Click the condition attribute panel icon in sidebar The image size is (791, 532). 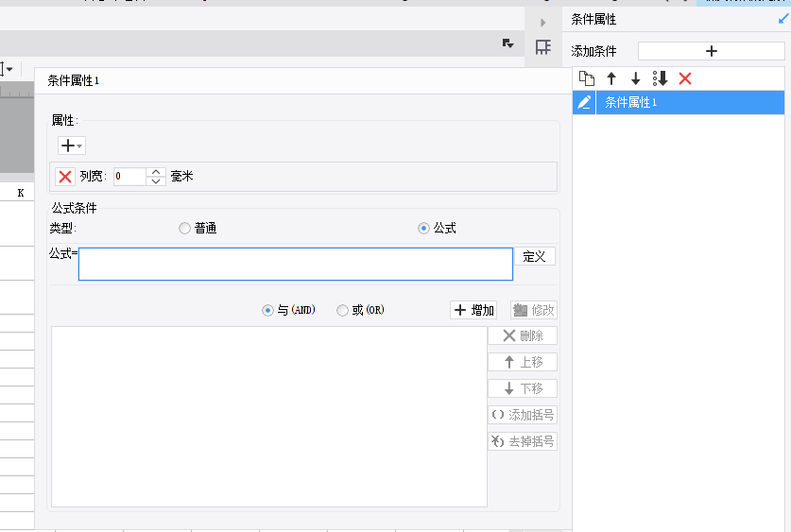point(543,47)
